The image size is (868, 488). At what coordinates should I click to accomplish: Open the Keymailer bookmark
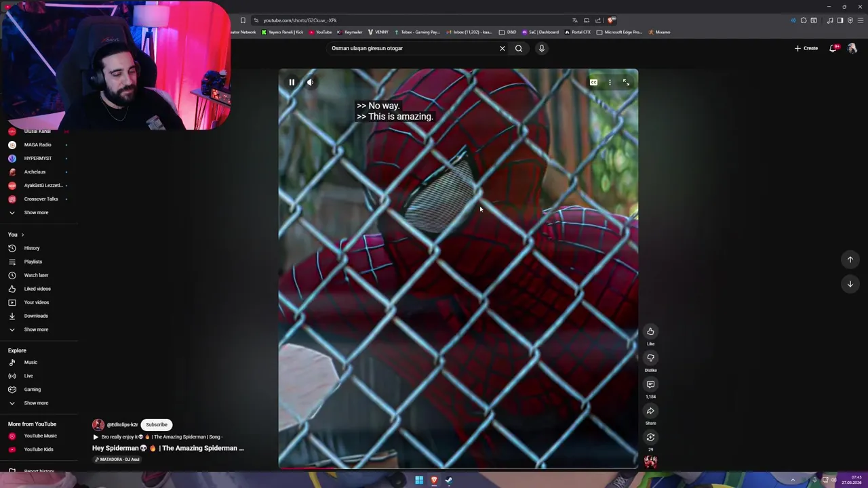click(350, 32)
